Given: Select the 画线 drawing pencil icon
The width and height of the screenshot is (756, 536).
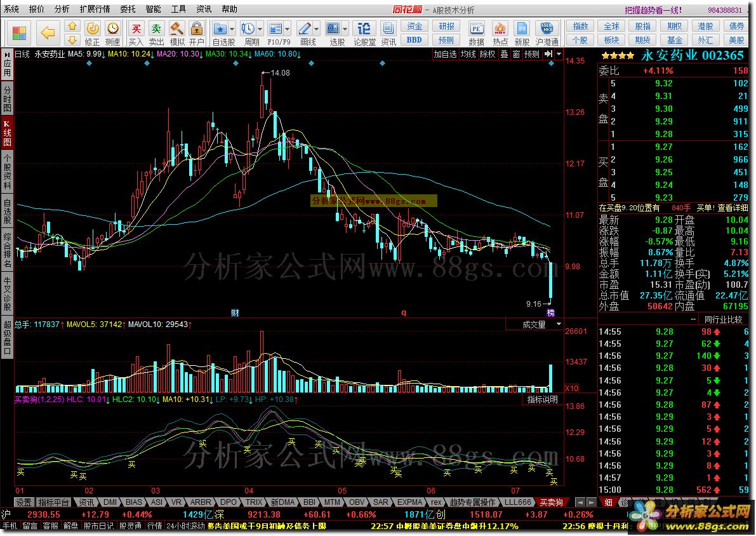Looking at the screenshot, I should click(x=304, y=29).
